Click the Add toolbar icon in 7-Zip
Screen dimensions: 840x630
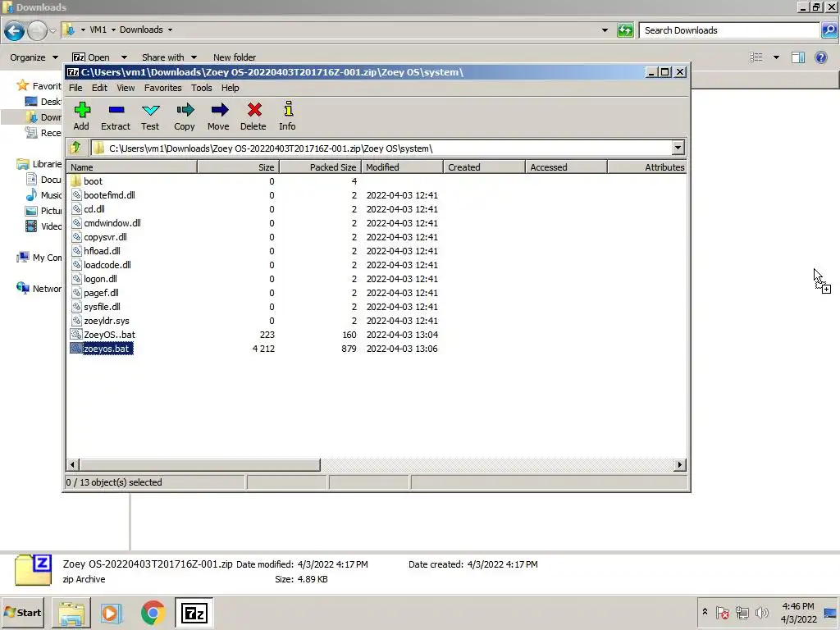coord(81,111)
